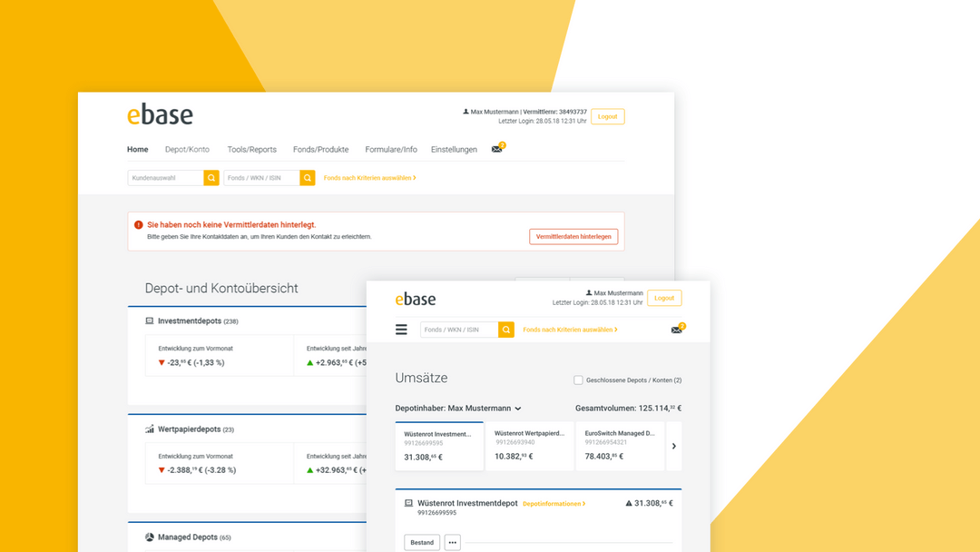Click the Managed Depots pie chart icon
This screenshot has height=552, width=980.
pyautogui.click(x=150, y=537)
